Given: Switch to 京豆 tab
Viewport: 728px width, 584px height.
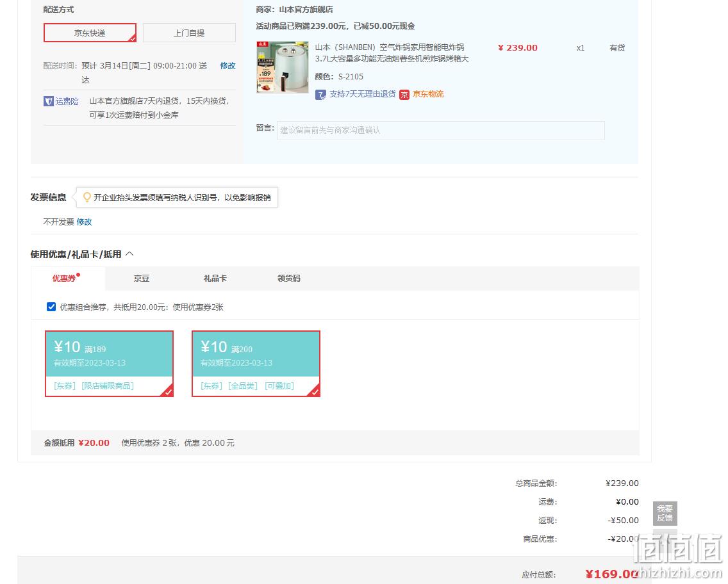Looking at the screenshot, I should pyautogui.click(x=142, y=279).
